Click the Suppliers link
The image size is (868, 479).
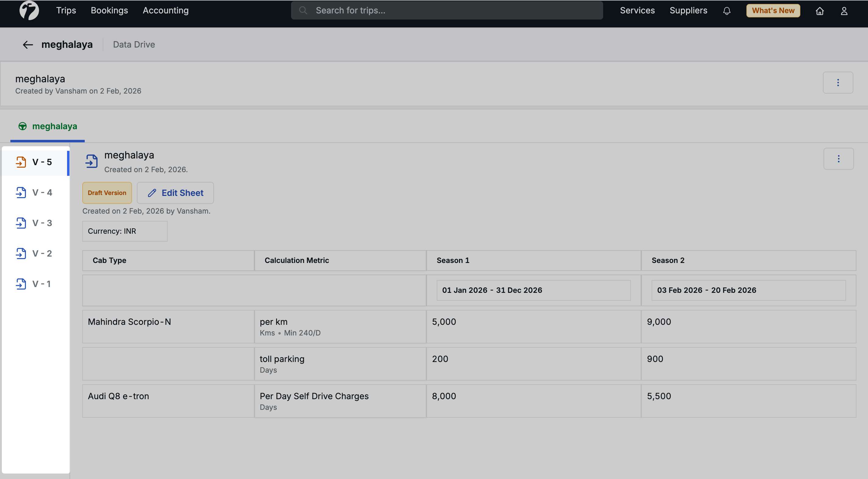pyautogui.click(x=688, y=10)
